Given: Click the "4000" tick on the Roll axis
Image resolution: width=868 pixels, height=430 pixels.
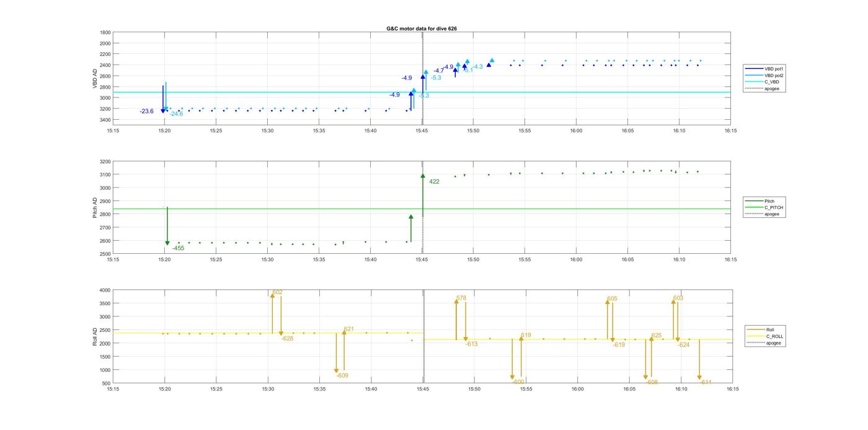Looking at the screenshot, I should (x=105, y=290).
